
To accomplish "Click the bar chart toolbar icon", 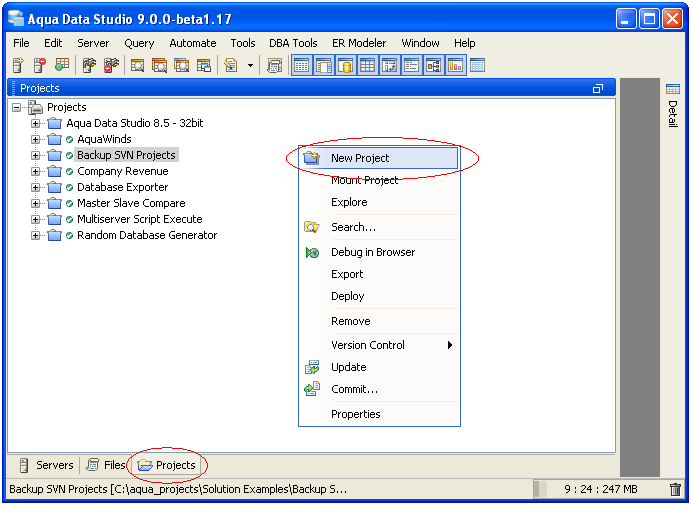I will [x=455, y=66].
